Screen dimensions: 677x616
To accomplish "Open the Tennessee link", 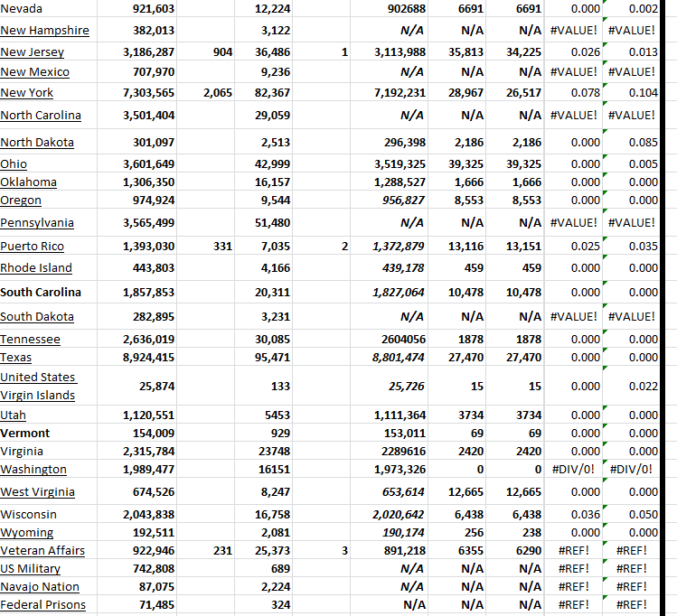I will pos(30,339).
